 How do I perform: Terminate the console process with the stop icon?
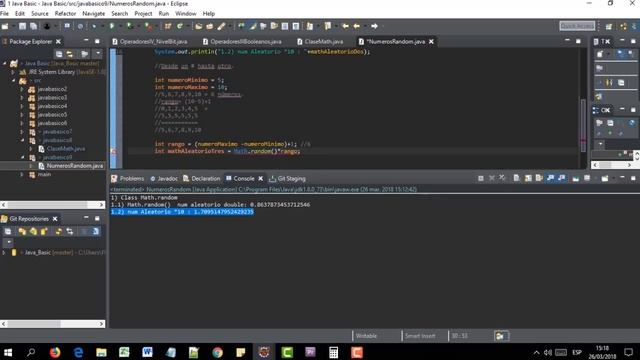pos(481,178)
